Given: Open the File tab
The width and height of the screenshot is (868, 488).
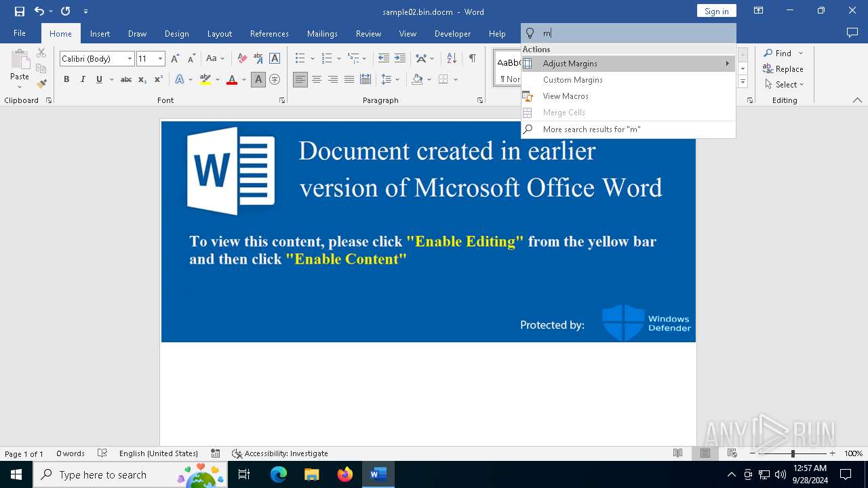Looking at the screenshot, I should coord(20,33).
